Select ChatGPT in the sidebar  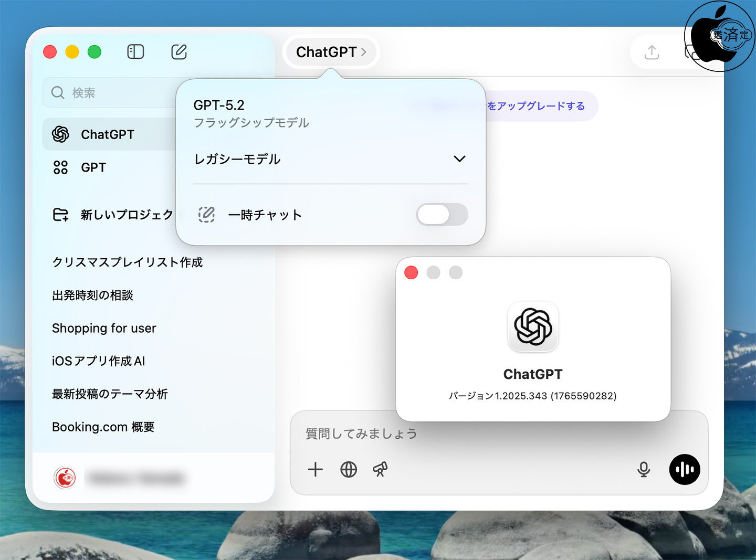tap(108, 134)
